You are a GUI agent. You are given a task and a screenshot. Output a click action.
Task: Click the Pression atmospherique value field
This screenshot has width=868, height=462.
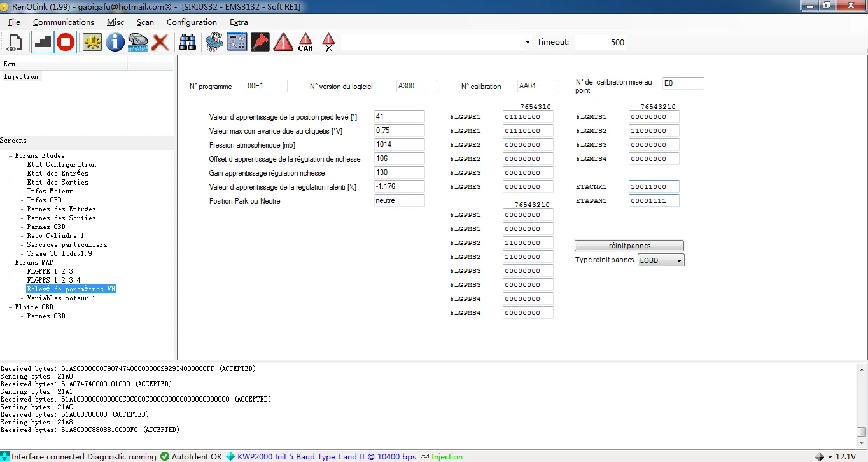(x=399, y=144)
